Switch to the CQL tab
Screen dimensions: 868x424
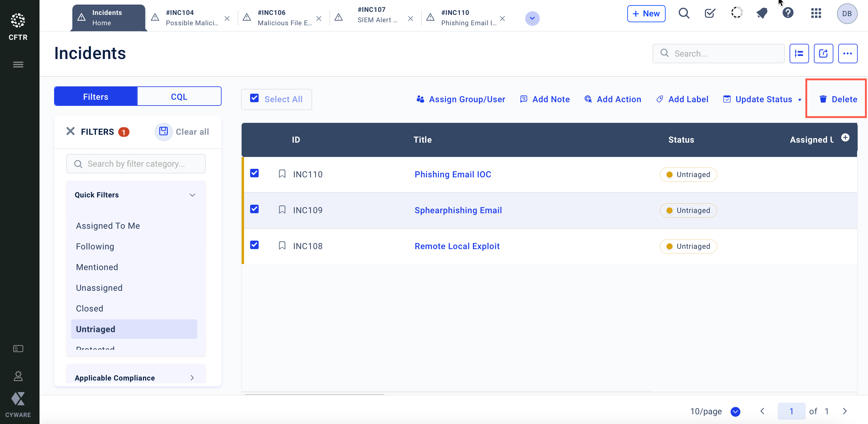click(179, 96)
